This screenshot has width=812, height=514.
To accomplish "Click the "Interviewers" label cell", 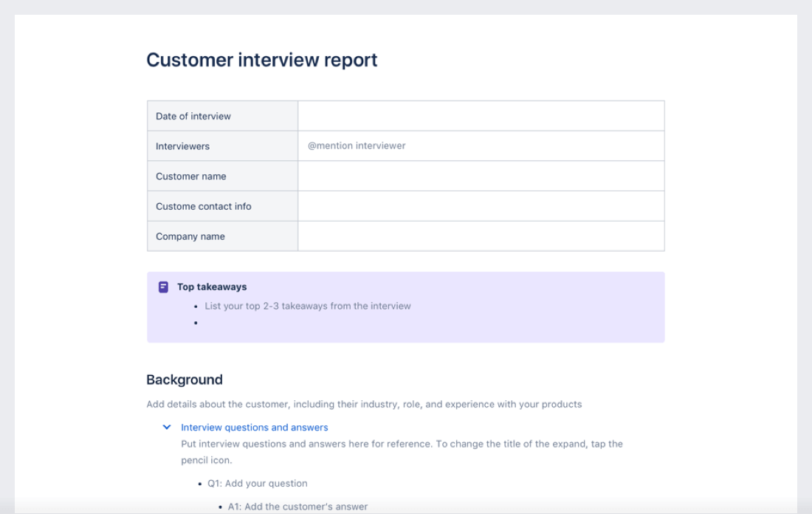I will (x=182, y=145).
